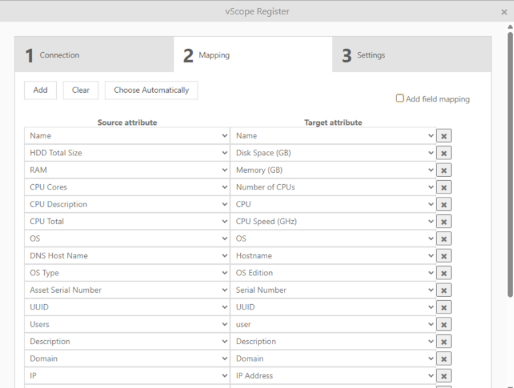Open the Disk Space (GB) target dropdown
The height and width of the screenshot is (388, 514).
[x=333, y=153]
